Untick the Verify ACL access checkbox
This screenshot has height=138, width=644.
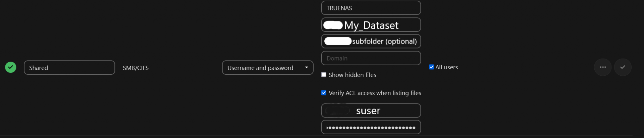pos(324,93)
